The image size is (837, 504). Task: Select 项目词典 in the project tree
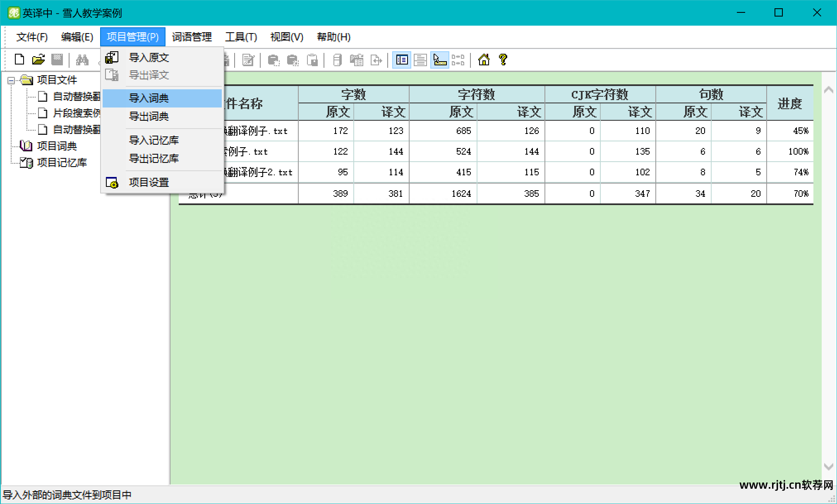(x=57, y=146)
